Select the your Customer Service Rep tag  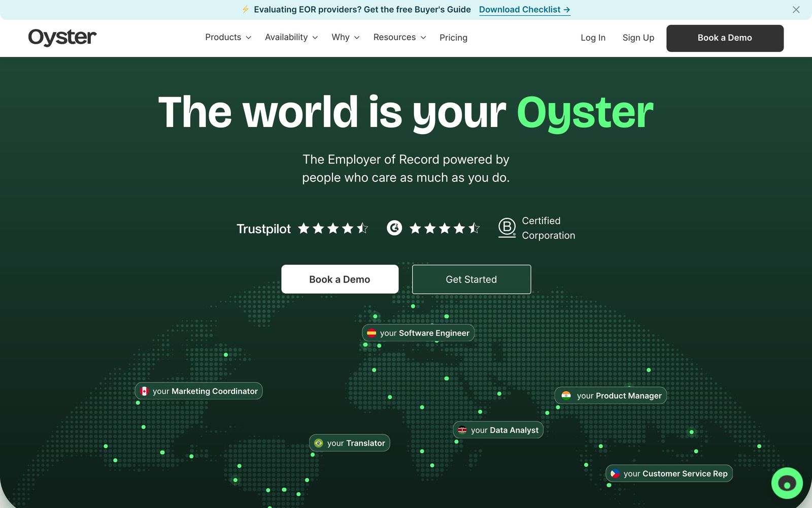tap(669, 473)
